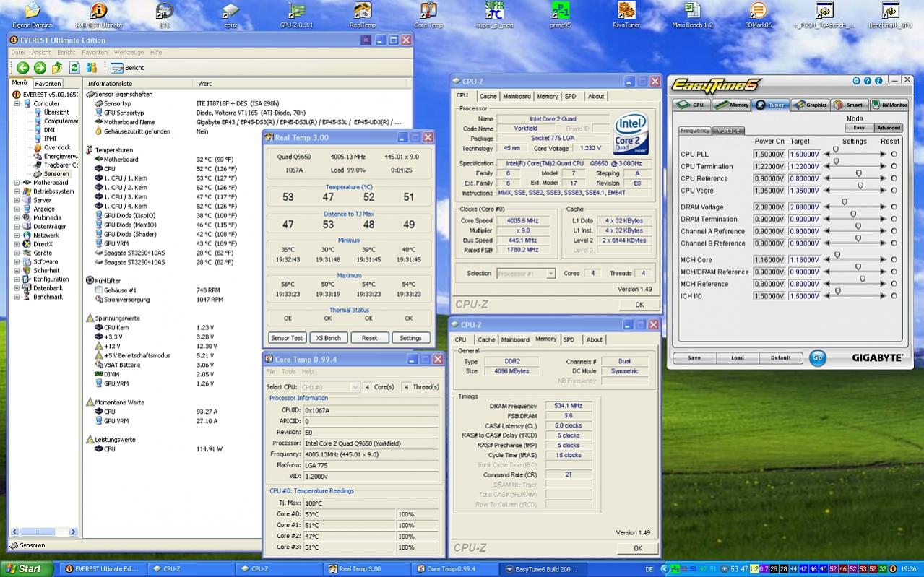The image size is (924, 577).
Task: Switch to the SPD tab in lower CPU-Z
Action: click(x=569, y=339)
